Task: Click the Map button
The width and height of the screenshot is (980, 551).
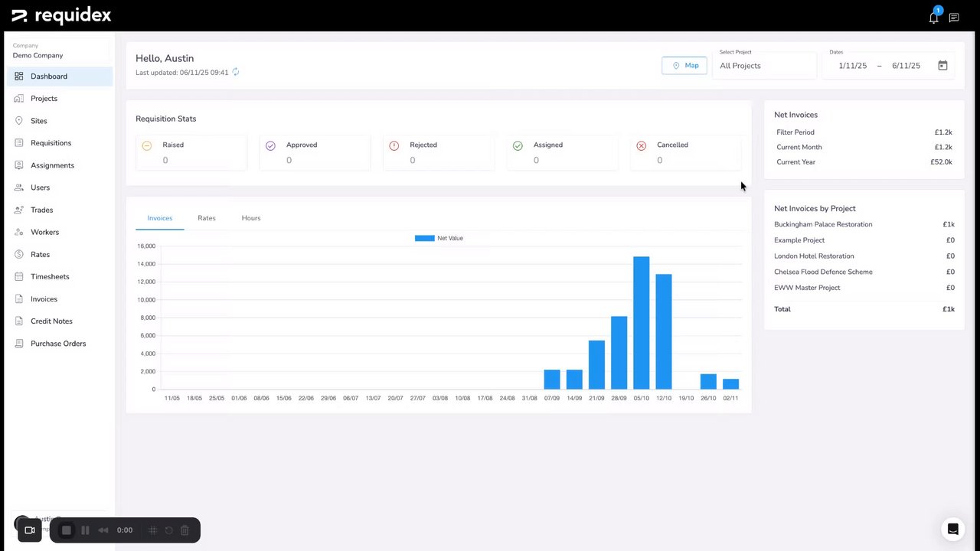Action: [x=684, y=66]
